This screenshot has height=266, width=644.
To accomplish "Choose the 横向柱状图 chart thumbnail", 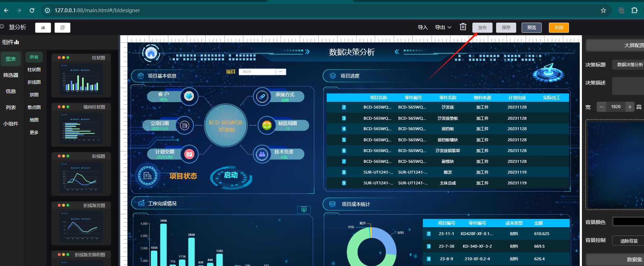I will pos(81,125).
